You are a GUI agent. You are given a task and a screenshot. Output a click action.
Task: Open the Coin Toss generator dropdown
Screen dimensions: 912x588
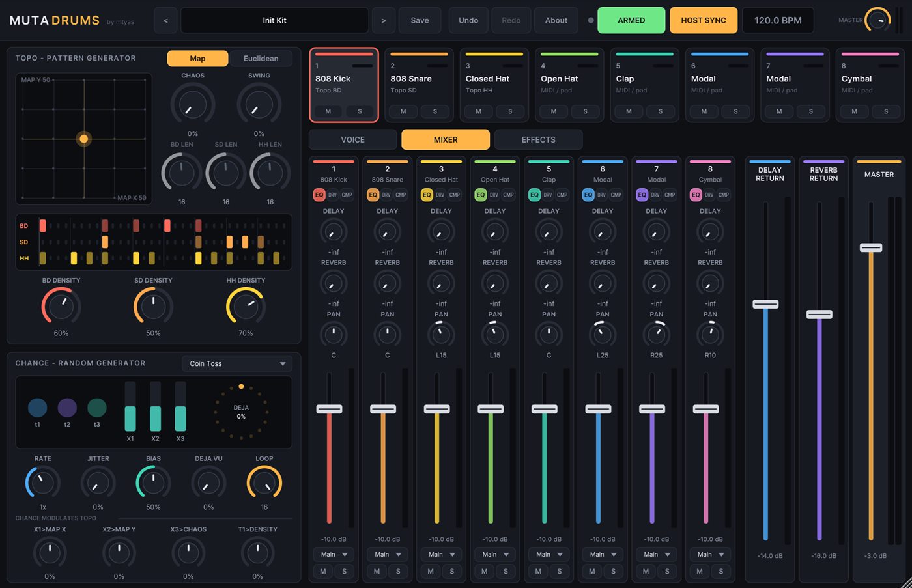click(237, 363)
